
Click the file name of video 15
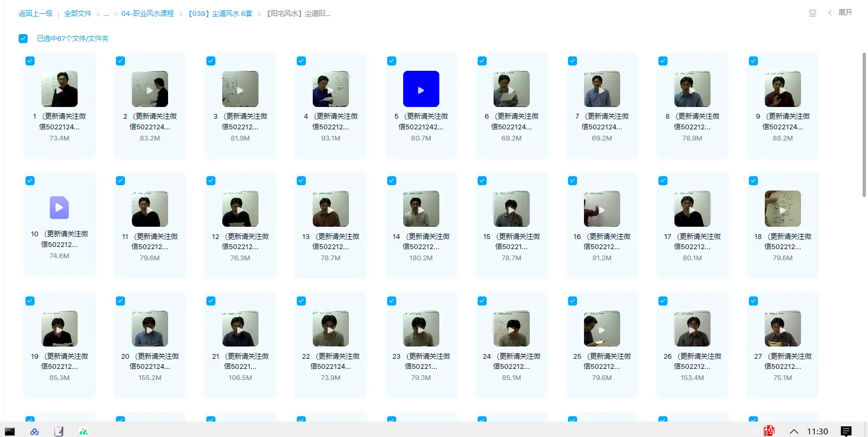512,241
